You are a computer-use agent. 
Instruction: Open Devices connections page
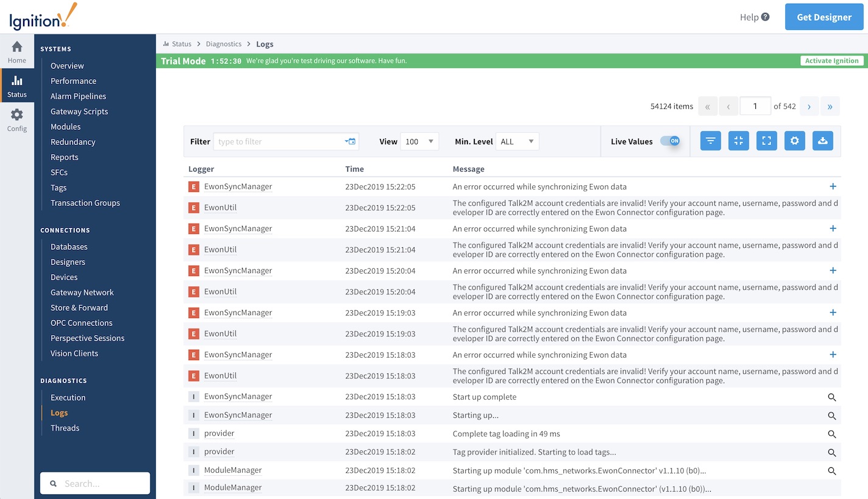pyautogui.click(x=64, y=277)
